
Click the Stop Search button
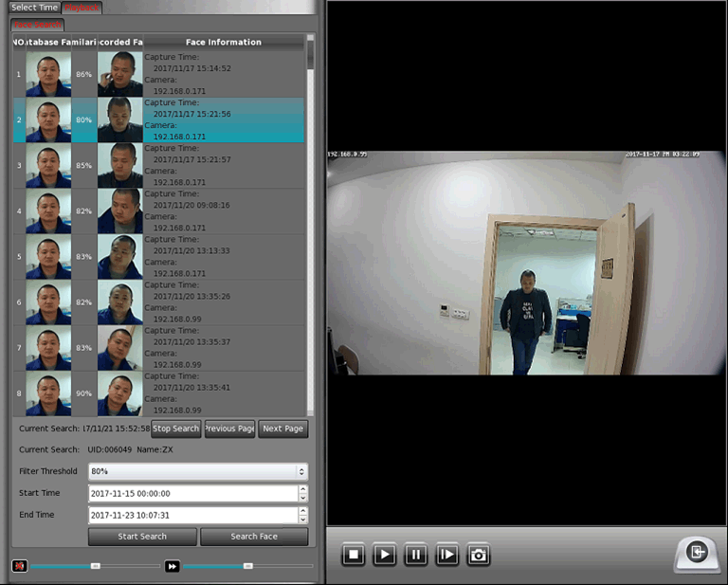pyautogui.click(x=176, y=429)
